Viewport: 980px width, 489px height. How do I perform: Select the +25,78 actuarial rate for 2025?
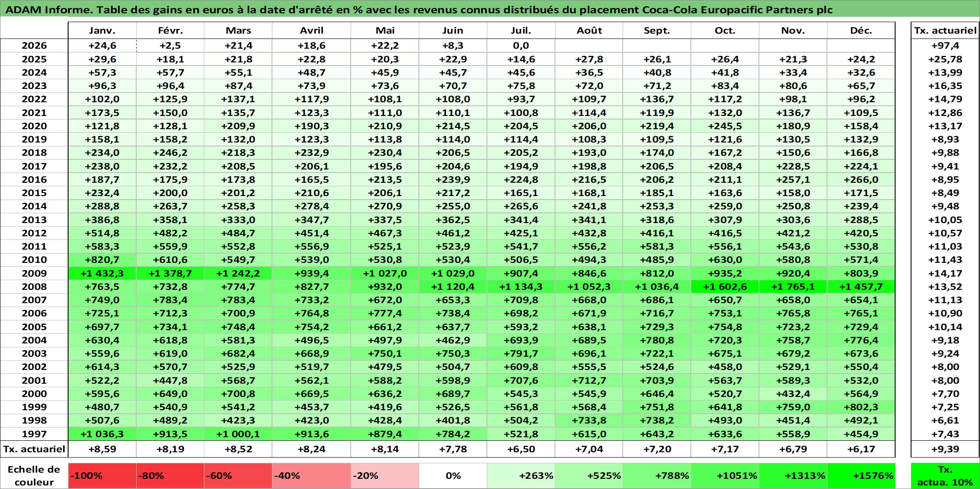tap(945, 59)
